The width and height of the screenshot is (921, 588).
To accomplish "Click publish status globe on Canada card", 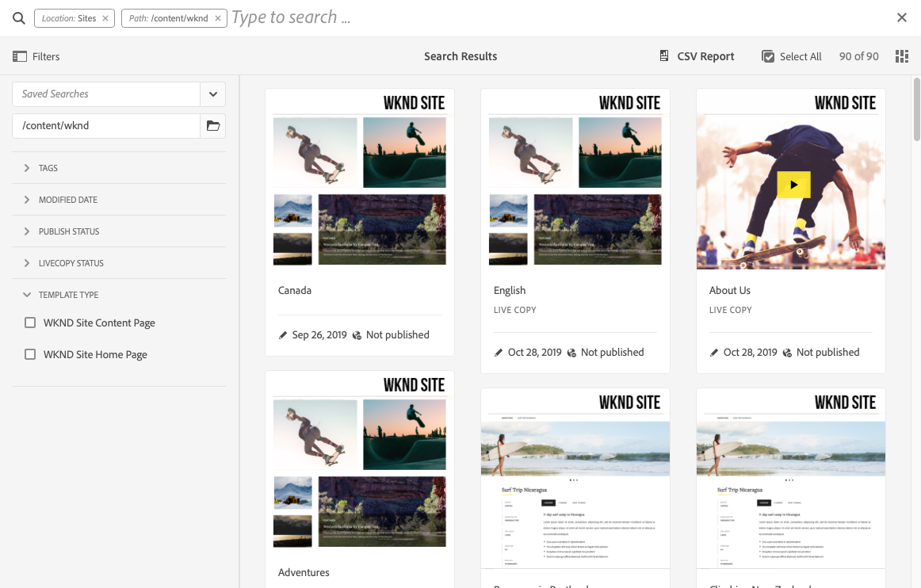I will [357, 335].
